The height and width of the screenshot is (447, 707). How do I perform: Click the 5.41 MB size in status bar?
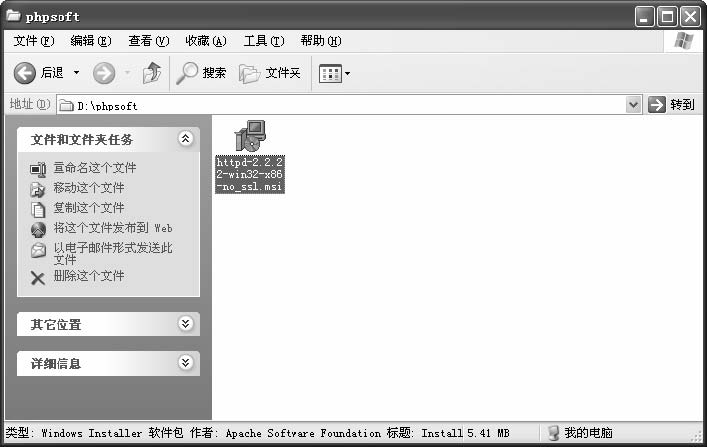click(x=488, y=433)
